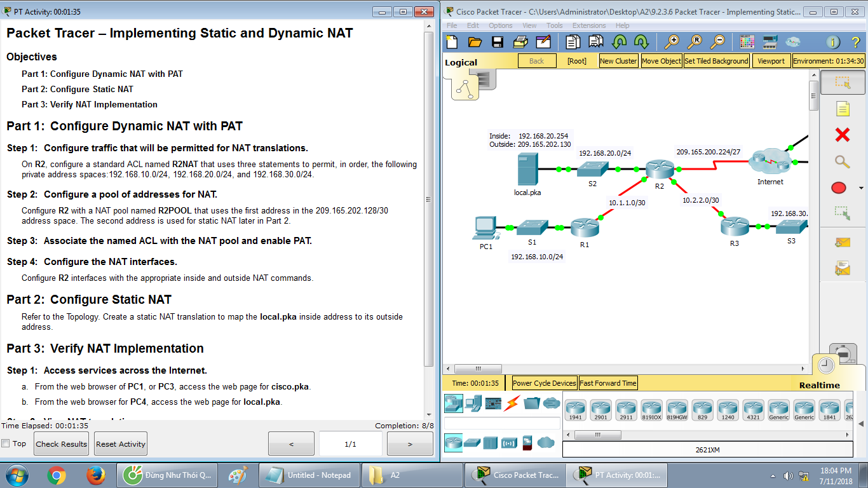
Task: Open the Extensions menu
Action: point(588,25)
